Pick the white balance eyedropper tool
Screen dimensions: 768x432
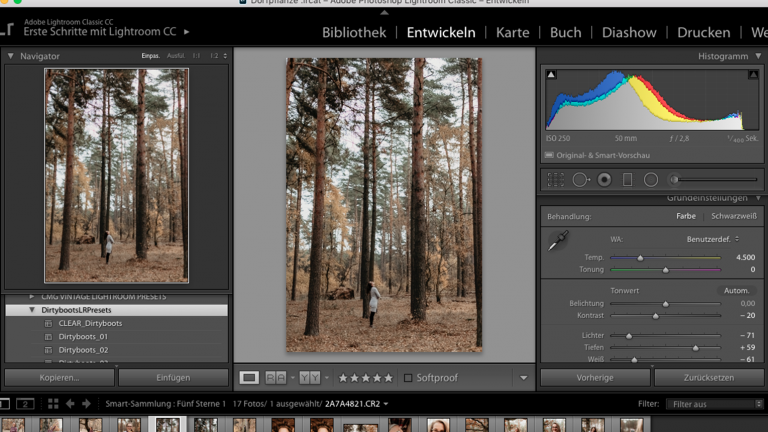pyautogui.click(x=558, y=240)
